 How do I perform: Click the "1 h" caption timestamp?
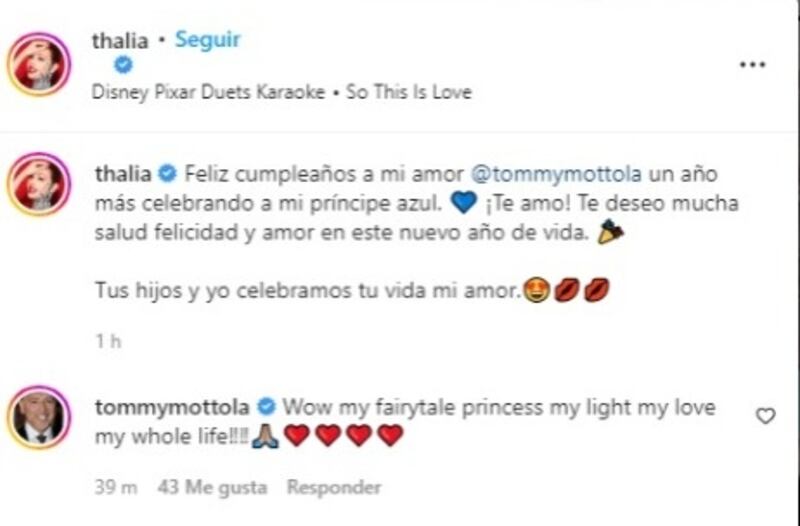[x=107, y=341]
